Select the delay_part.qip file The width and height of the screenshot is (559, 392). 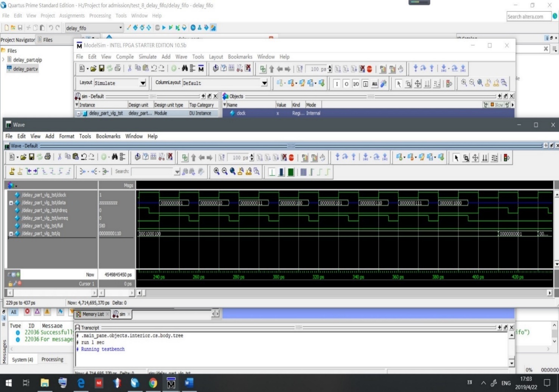tap(27, 60)
